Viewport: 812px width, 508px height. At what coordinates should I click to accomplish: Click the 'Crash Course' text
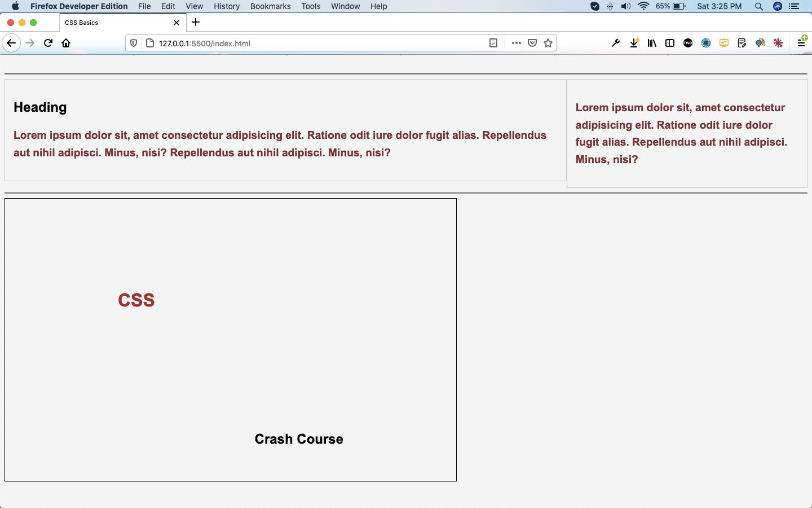point(299,439)
